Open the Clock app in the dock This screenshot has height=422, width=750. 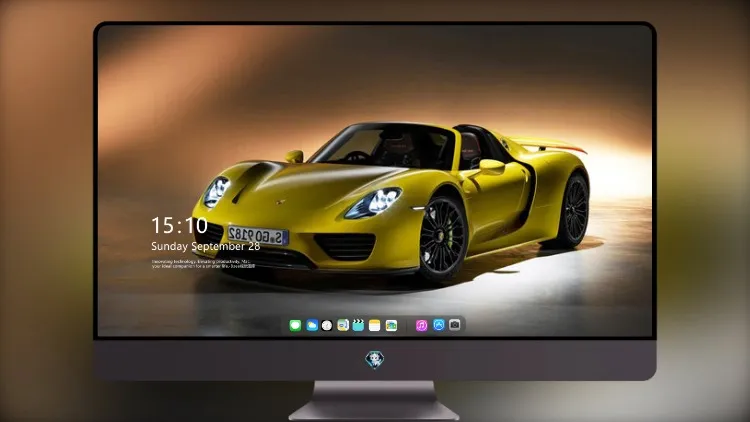point(327,325)
